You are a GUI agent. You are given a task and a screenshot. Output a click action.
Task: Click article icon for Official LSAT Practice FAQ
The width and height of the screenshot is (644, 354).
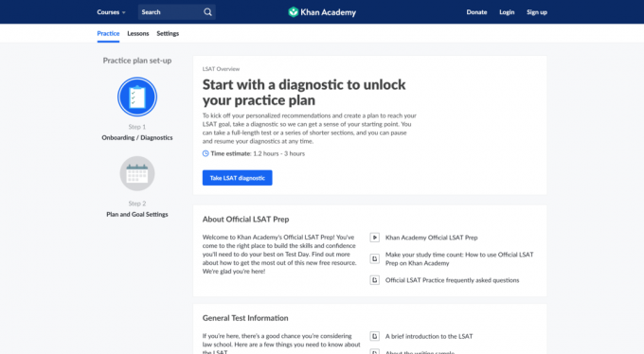pyautogui.click(x=375, y=280)
